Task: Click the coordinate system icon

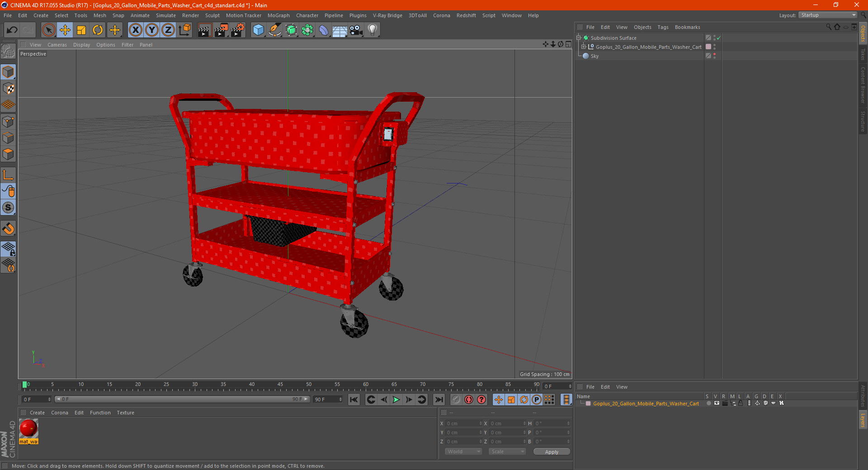Action: pos(184,30)
